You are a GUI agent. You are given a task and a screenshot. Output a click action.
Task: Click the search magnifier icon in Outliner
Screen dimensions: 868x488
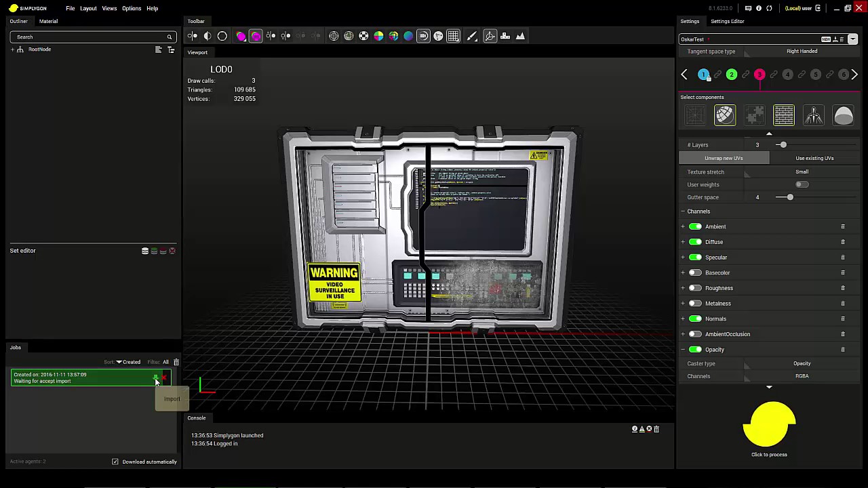tap(169, 37)
